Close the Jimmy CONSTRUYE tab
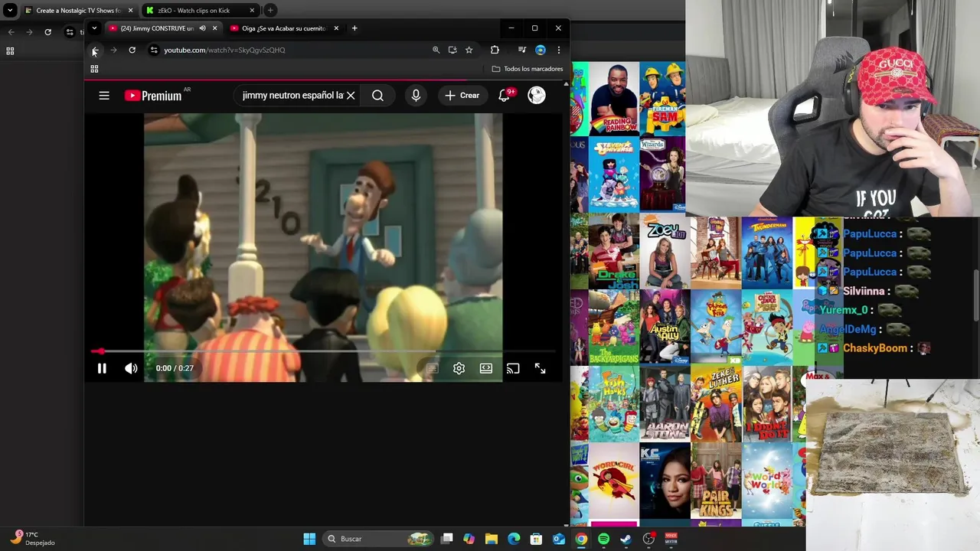The height and width of the screenshot is (551, 980). [214, 28]
